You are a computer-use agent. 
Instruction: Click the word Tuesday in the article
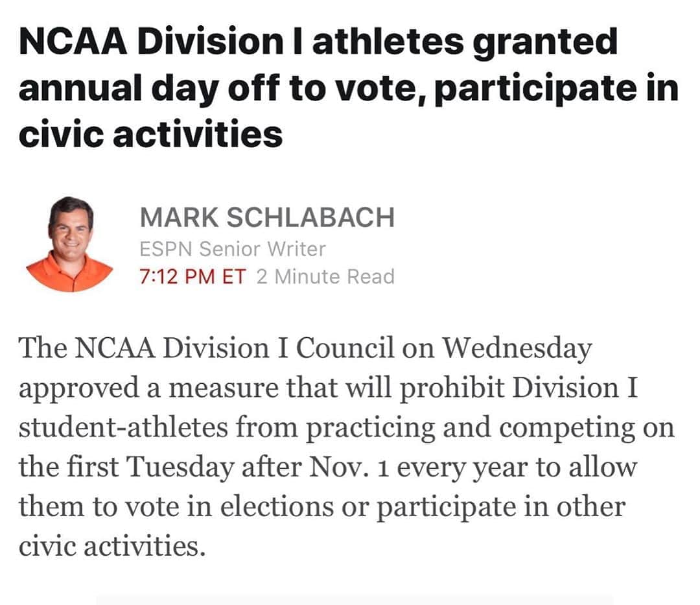180,468
